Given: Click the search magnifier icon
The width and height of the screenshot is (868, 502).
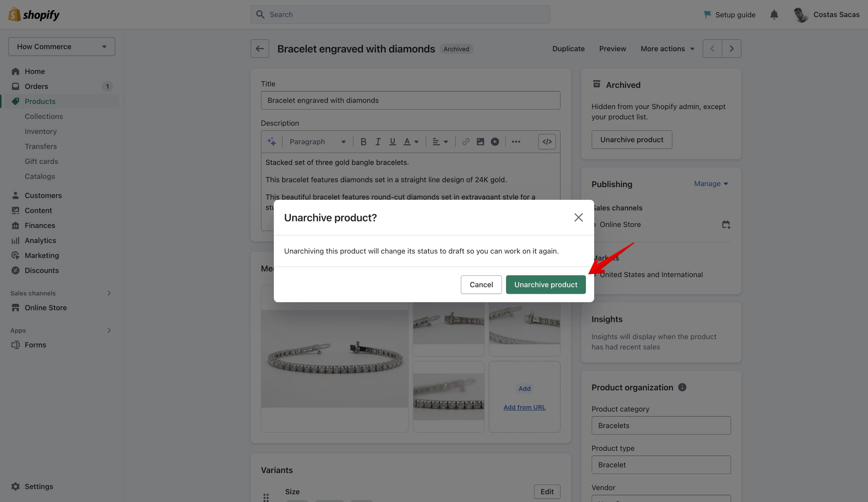Looking at the screenshot, I should (260, 14).
